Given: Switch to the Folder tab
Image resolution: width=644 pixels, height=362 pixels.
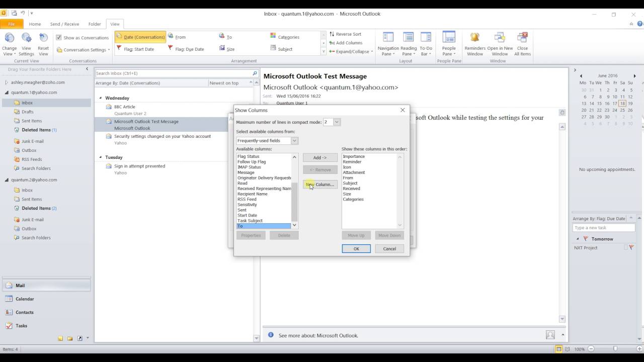Looking at the screenshot, I should point(95,24).
